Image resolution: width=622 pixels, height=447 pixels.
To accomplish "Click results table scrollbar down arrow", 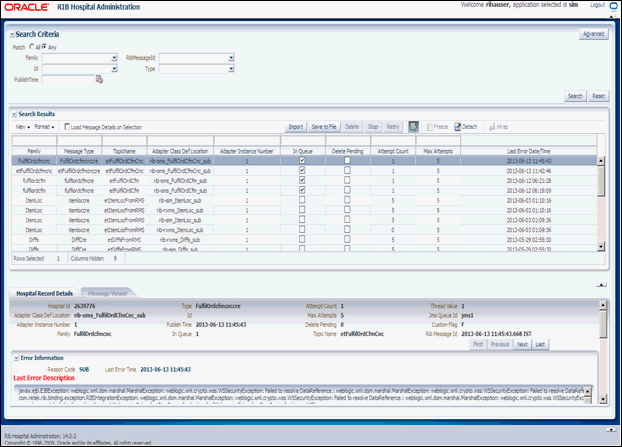I will (x=601, y=246).
